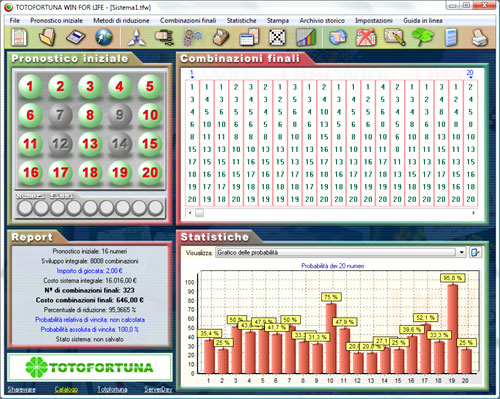Click the Catalogo link
Viewport: 500px width, 399px height.
tap(66, 389)
